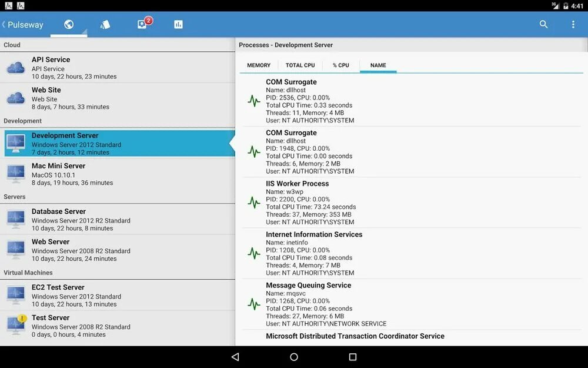Click 'Total CPU Time: 73.24 seconds' line
This screenshot has width=588, height=368.
point(311,207)
